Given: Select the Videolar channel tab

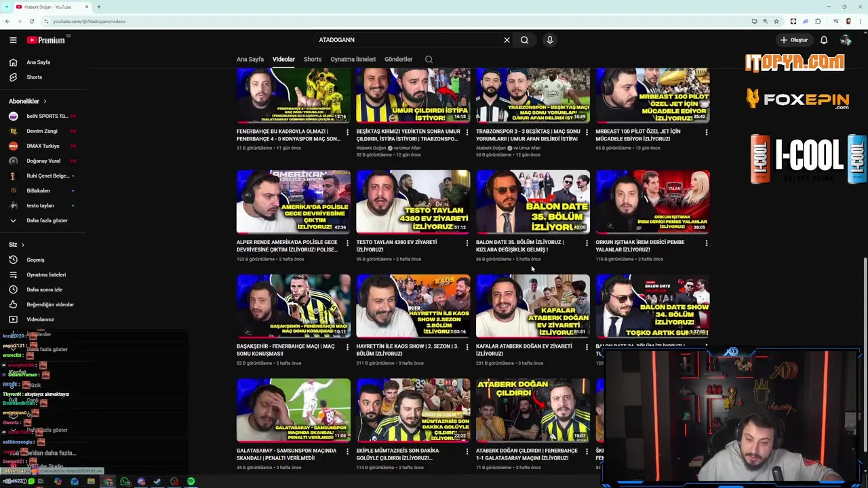Looking at the screenshot, I should (283, 59).
